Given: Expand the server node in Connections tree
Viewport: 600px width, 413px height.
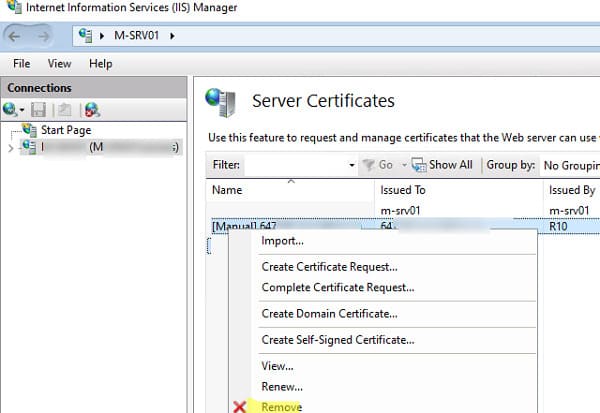Looking at the screenshot, I should [10, 148].
